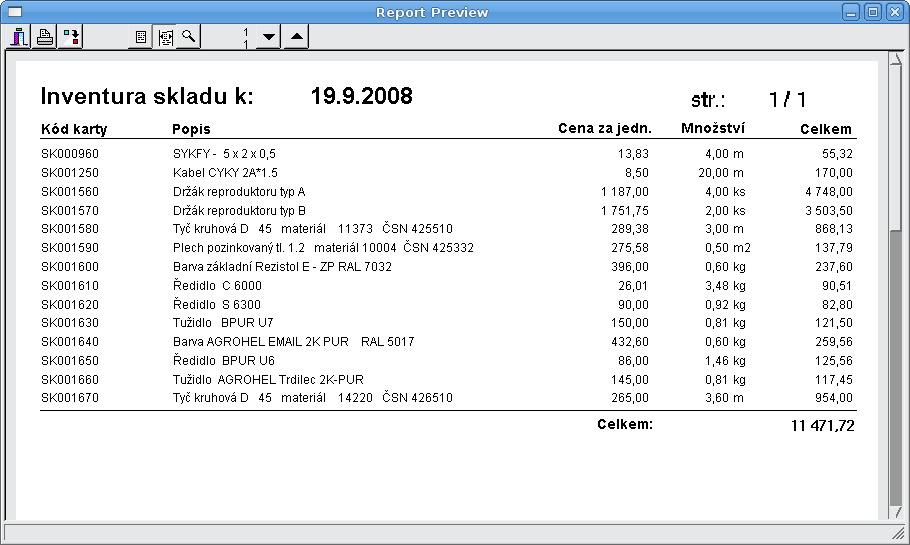Click the SK001600 row in the report
This screenshot has height=545, width=910.
pyautogui.click(x=70, y=267)
